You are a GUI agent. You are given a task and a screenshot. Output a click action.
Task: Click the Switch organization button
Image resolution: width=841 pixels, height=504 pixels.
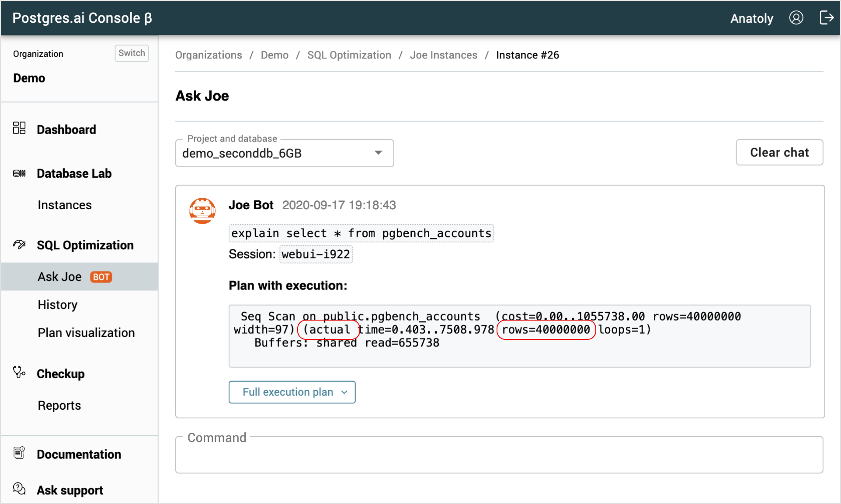[x=132, y=53]
